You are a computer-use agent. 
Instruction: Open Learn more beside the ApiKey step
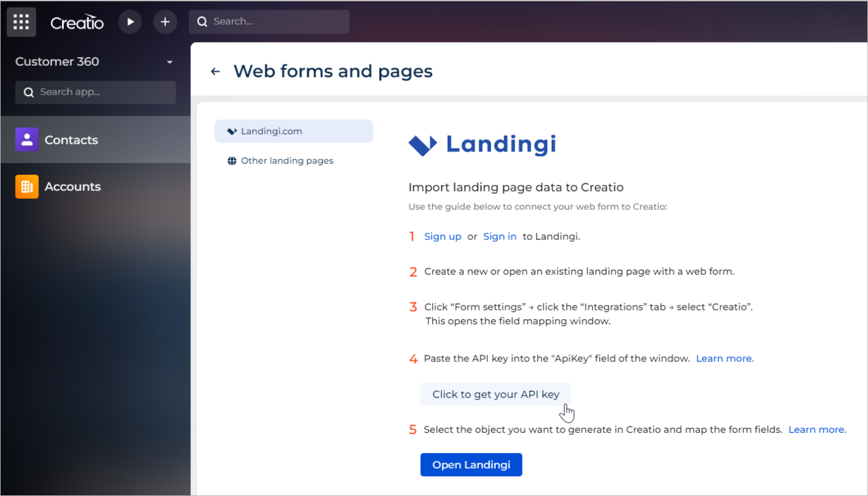click(724, 358)
